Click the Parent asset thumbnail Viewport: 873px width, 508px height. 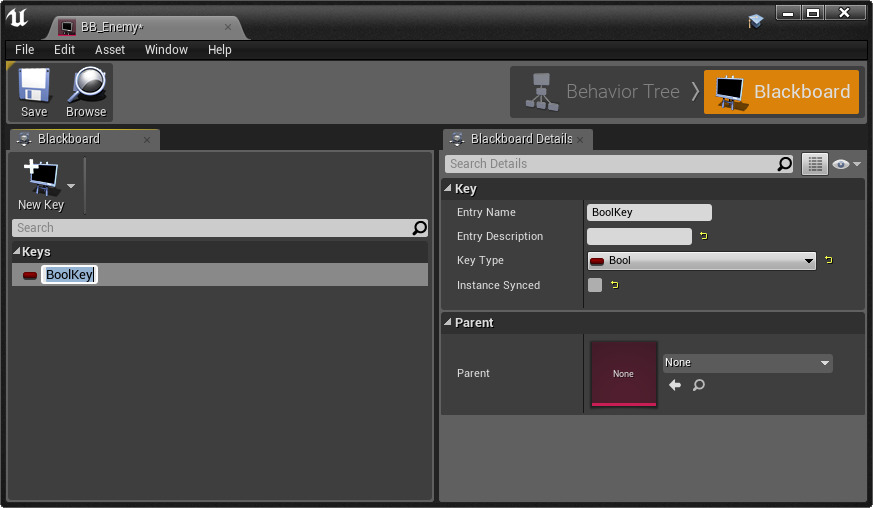pyautogui.click(x=623, y=374)
